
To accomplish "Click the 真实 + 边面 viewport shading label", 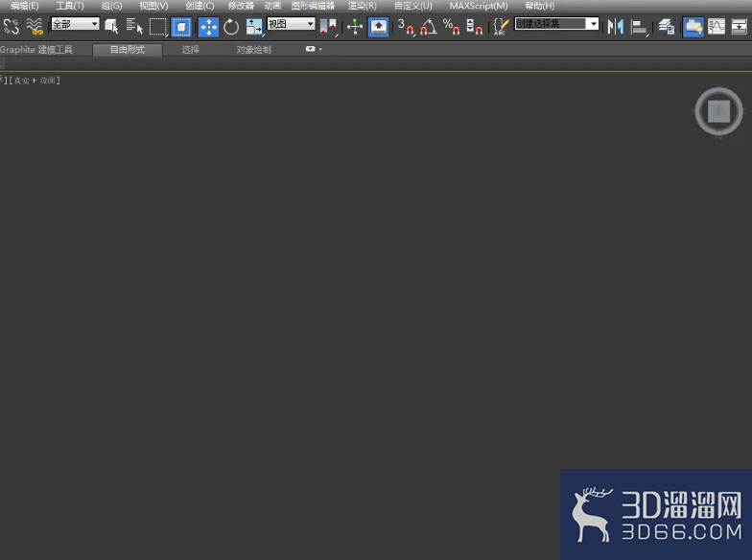I will [35, 81].
